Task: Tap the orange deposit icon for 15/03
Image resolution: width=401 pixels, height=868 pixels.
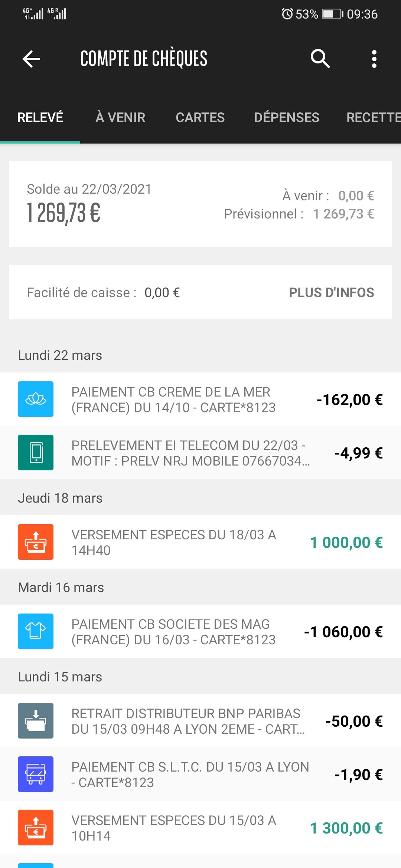Action: [36, 828]
